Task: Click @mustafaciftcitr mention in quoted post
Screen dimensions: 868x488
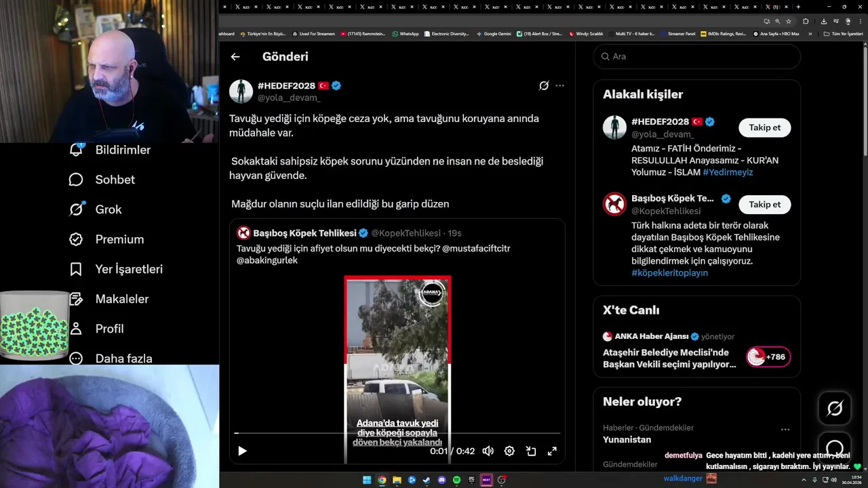Action: point(476,248)
